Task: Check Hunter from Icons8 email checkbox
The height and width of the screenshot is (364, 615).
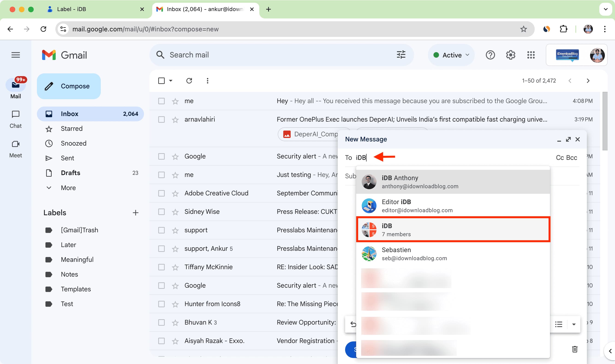Action: click(161, 304)
